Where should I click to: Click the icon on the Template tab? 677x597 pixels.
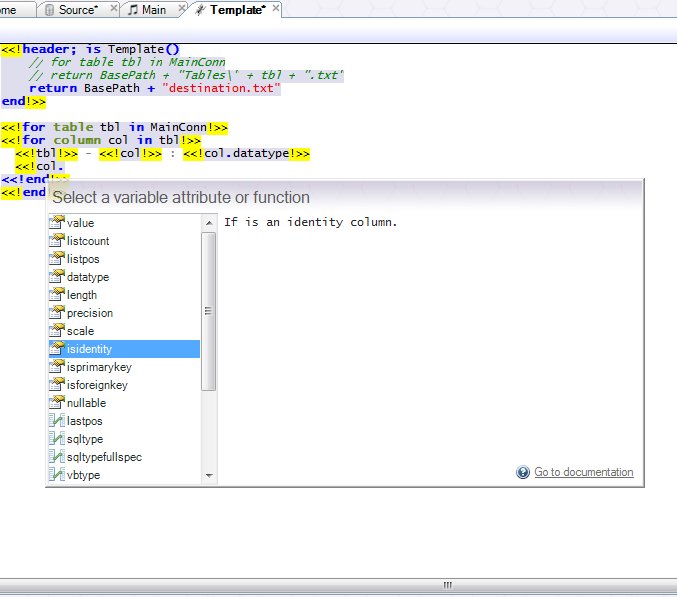click(x=200, y=10)
